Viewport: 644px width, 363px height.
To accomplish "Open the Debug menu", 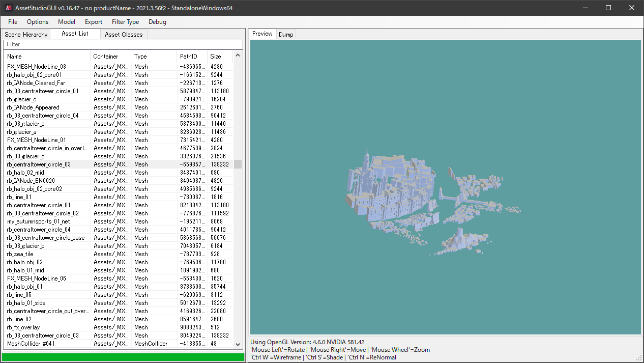I will click(157, 22).
